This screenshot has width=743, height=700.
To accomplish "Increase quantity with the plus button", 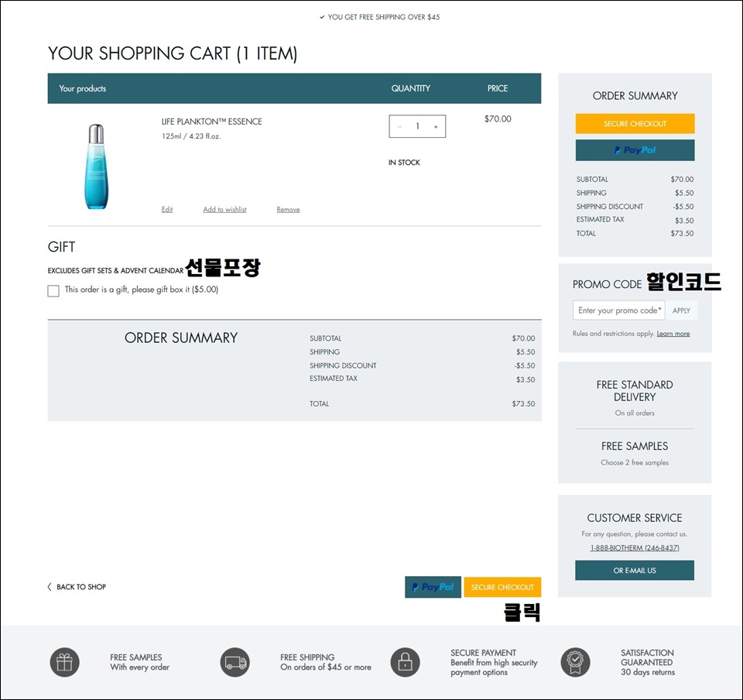I will click(436, 126).
